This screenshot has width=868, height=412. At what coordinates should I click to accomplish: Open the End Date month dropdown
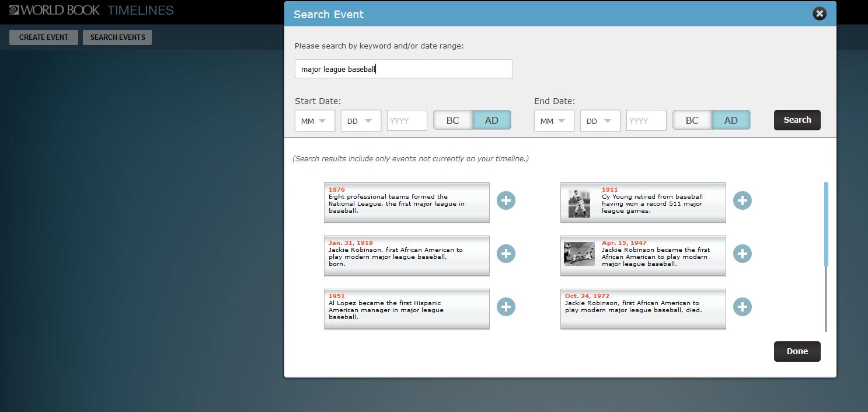tap(554, 121)
